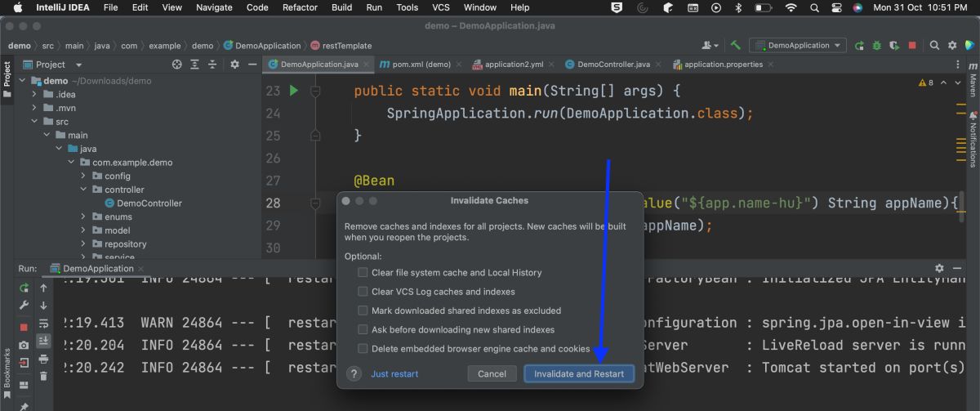Expand the repository package
The height and width of the screenshot is (411, 980).
click(83, 243)
